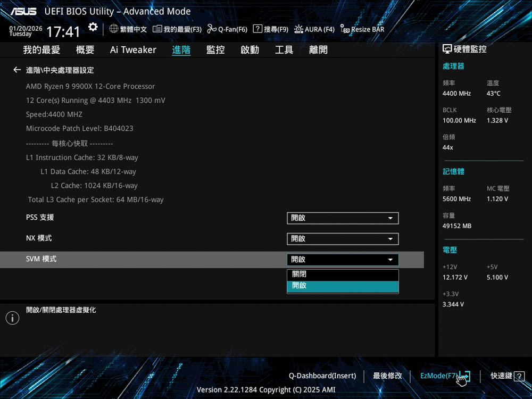Collapse the SVM 模式 dropdown
532x399 pixels.
(343, 260)
